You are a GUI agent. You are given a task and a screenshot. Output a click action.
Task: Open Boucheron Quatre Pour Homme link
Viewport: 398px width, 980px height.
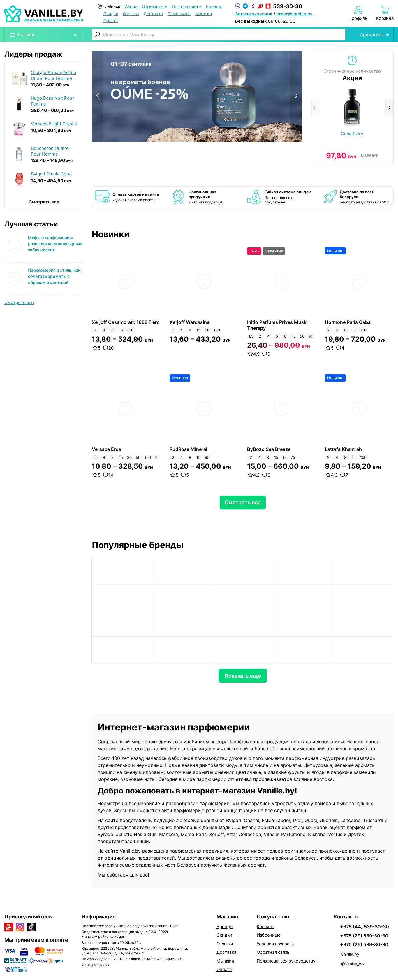coord(50,151)
